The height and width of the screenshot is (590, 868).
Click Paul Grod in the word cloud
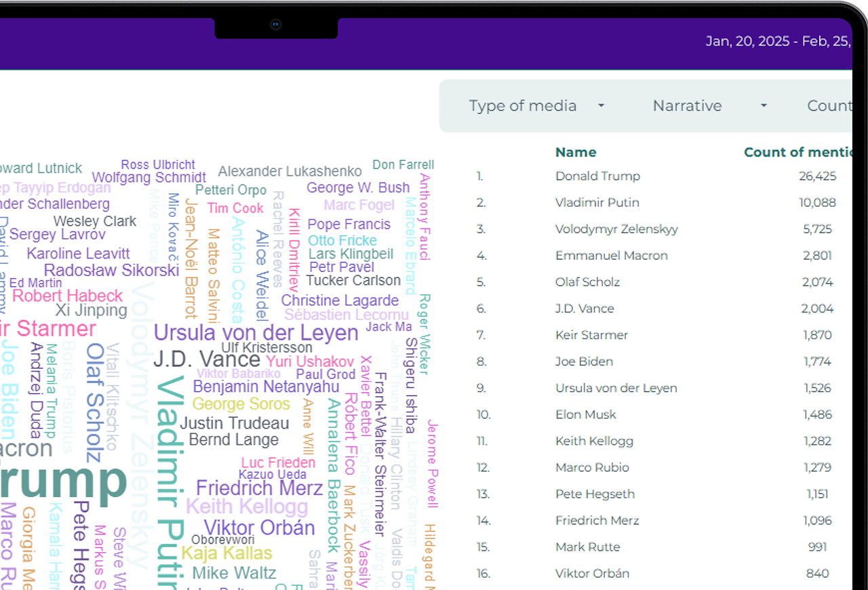[x=325, y=374]
